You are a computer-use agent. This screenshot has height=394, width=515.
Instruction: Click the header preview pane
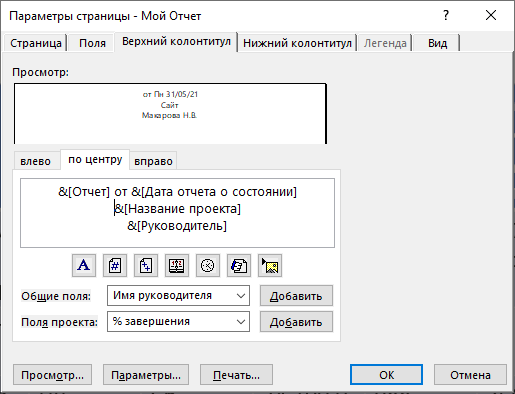170,114
